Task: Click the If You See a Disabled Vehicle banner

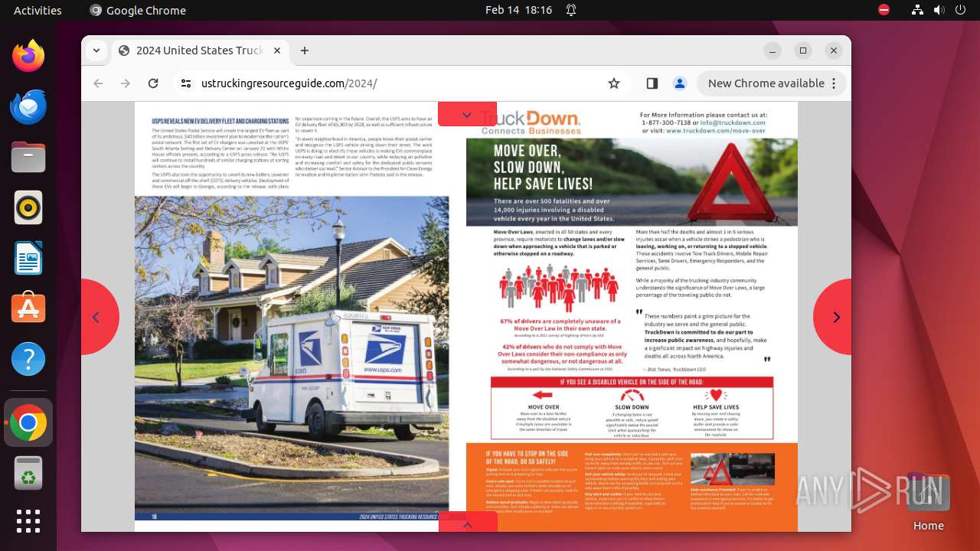Action: pyautogui.click(x=632, y=382)
